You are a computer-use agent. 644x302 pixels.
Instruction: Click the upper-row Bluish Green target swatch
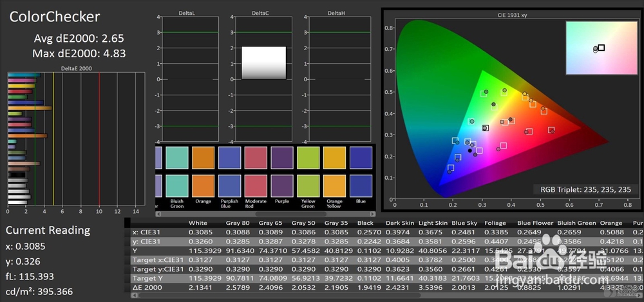pyautogui.click(x=177, y=158)
